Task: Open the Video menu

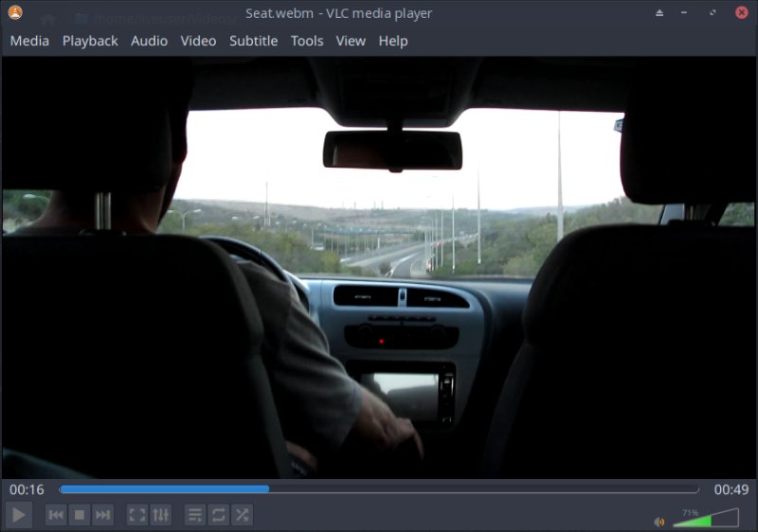Action: pos(198,41)
